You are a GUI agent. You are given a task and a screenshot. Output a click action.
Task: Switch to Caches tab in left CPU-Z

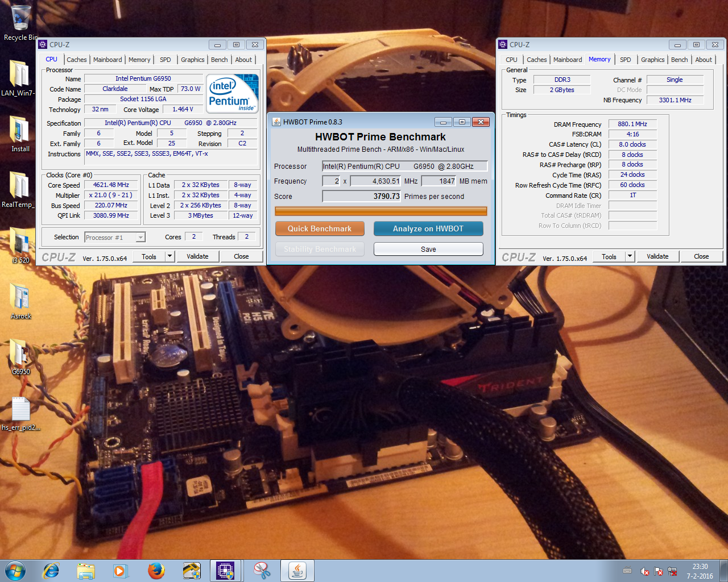point(77,60)
